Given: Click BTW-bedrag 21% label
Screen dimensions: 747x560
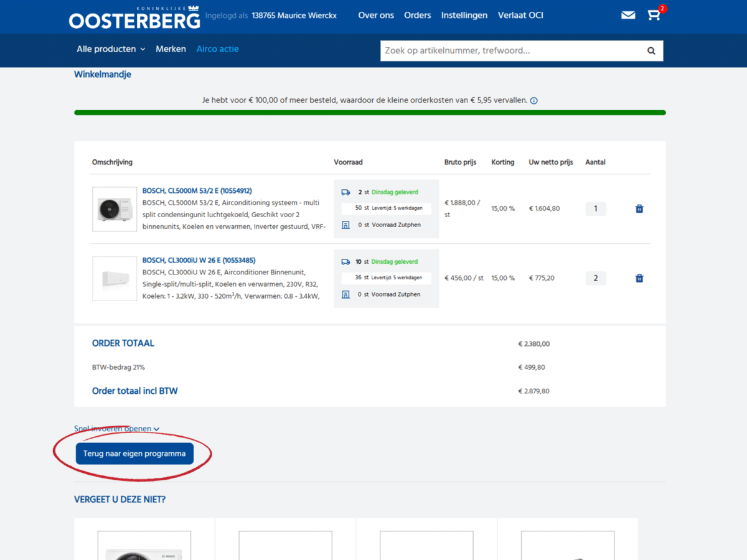Looking at the screenshot, I should 118,367.
